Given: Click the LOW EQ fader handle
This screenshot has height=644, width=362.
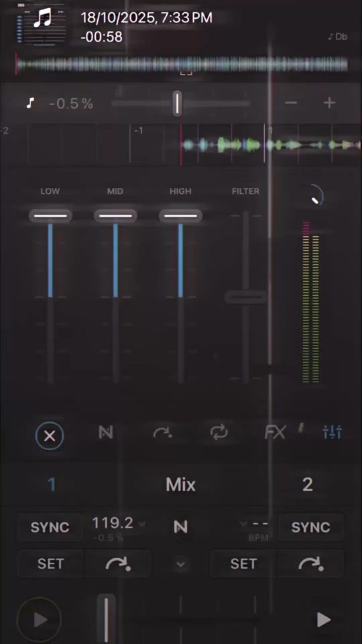Looking at the screenshot, I should (50, 216).
